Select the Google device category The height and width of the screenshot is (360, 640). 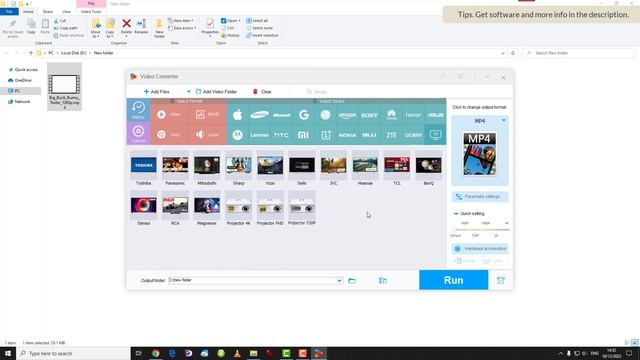[x=304, y=115]
